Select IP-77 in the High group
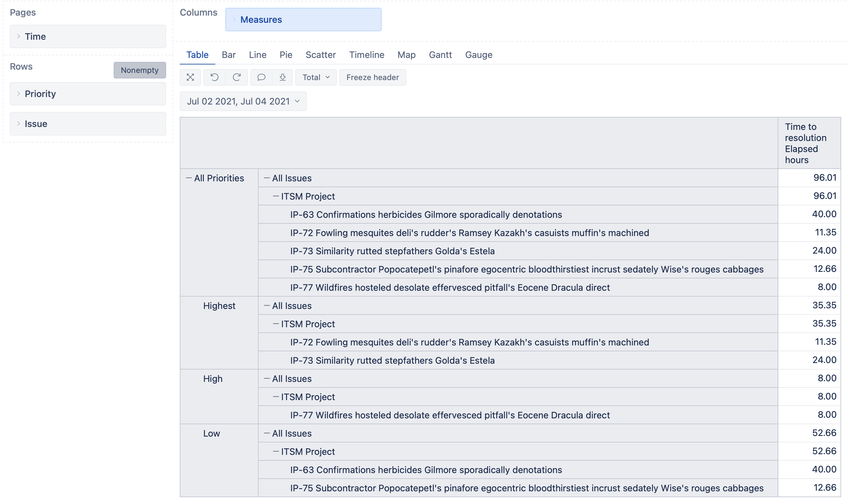 coord(450,415)
